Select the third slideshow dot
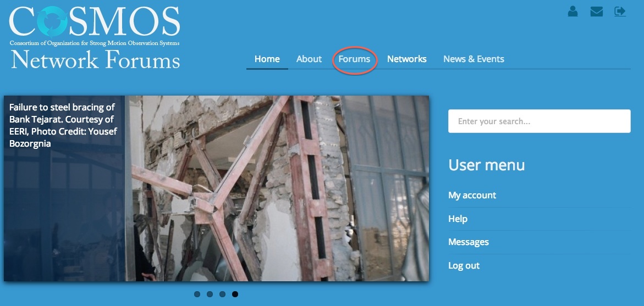This screenshot has height=306, width=644. pyautogui.click(x=222, y=294)
